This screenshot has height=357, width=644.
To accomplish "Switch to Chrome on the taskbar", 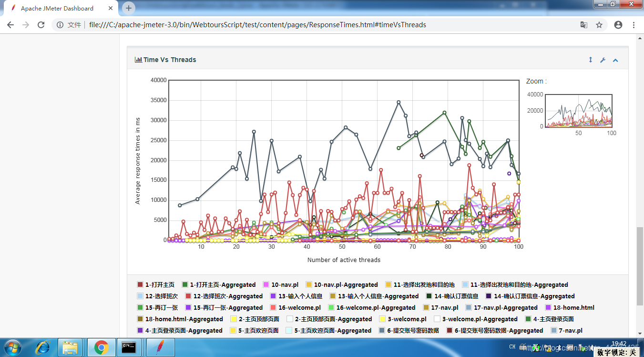I will [x=101, y=347].
